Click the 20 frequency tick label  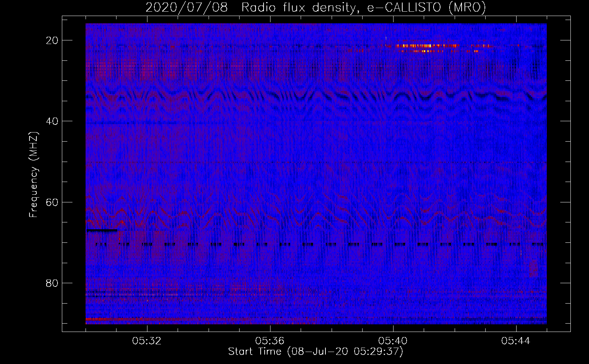52,40
